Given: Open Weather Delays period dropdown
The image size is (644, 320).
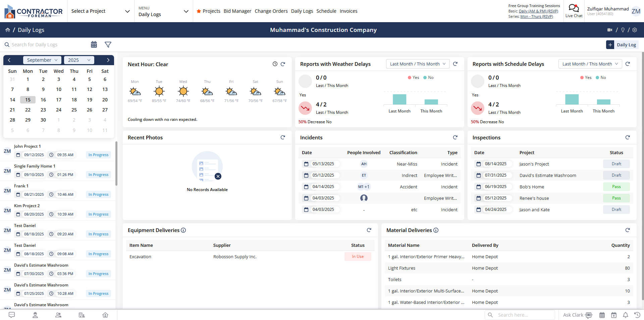Looking at the screenshot, I should (x=418, y=64).
